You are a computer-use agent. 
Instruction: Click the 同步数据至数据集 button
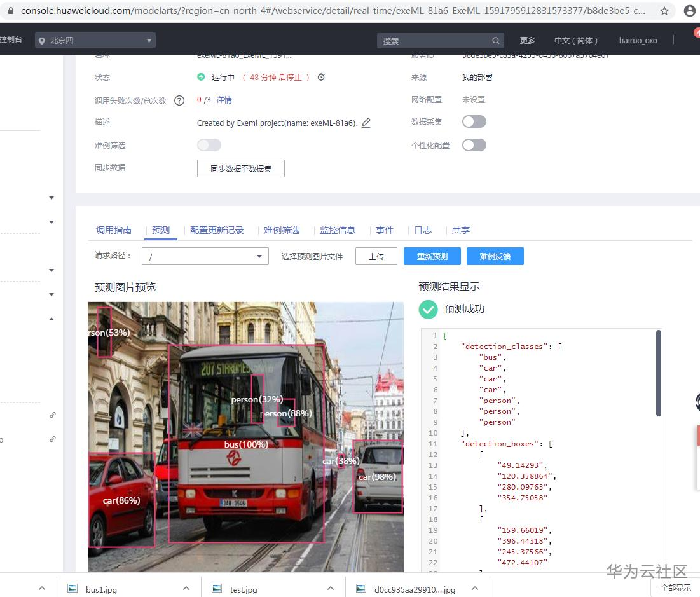click(240, 168)
